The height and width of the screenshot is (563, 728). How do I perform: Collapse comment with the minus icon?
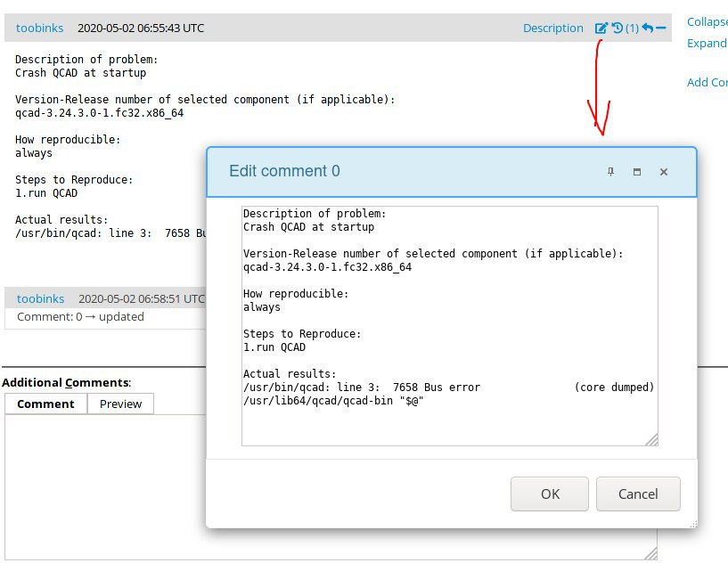point(661,28)
